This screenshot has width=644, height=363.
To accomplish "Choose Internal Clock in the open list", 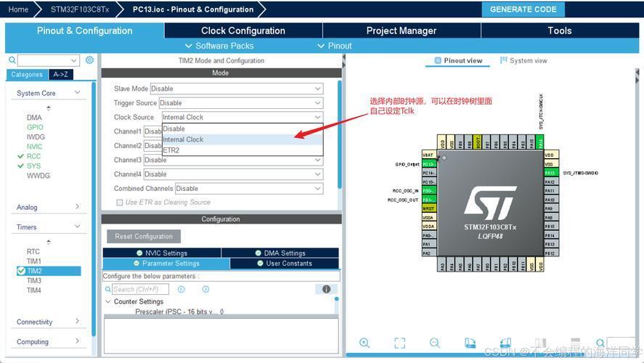I will click(x=242, y=139).
